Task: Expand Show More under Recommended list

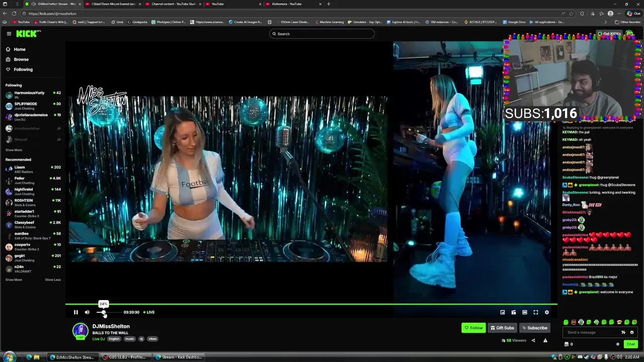Action: 14,280
